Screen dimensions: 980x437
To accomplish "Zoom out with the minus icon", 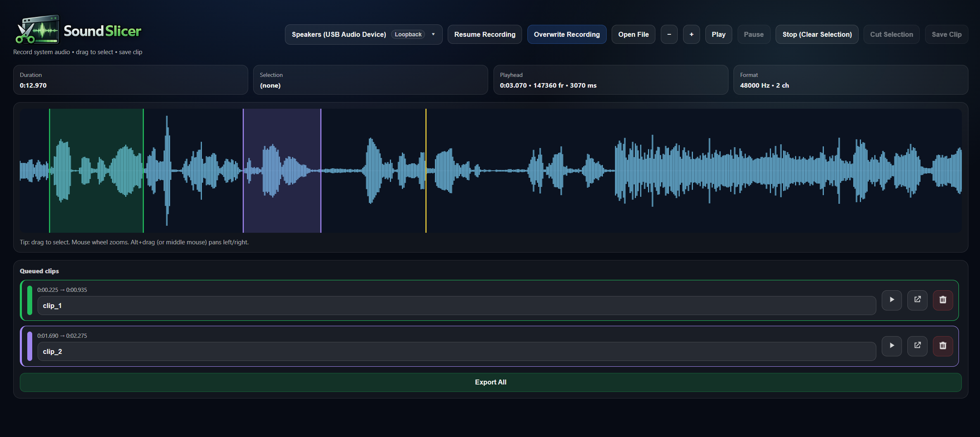I will click(x=669, y=34).
